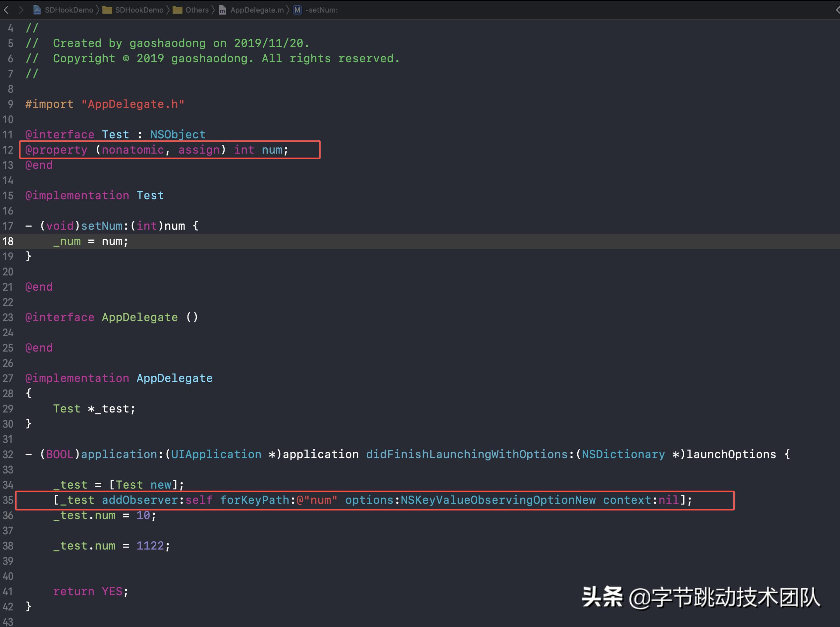Click the first SDHookDemo folder icon
The width and height of the screenshot is (840, 627).
(x=107, y=10)
